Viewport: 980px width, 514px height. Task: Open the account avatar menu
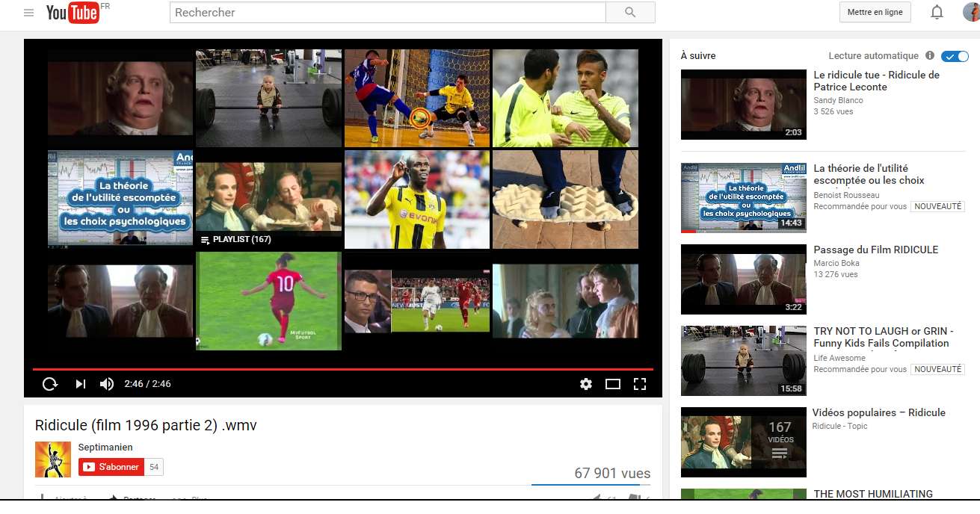(971, 13)
